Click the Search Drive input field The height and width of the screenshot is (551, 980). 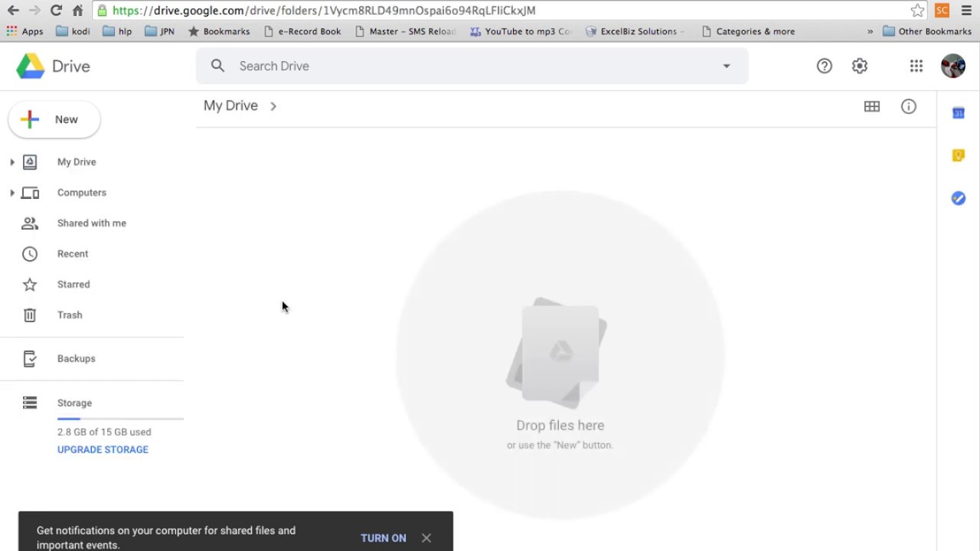472,66
